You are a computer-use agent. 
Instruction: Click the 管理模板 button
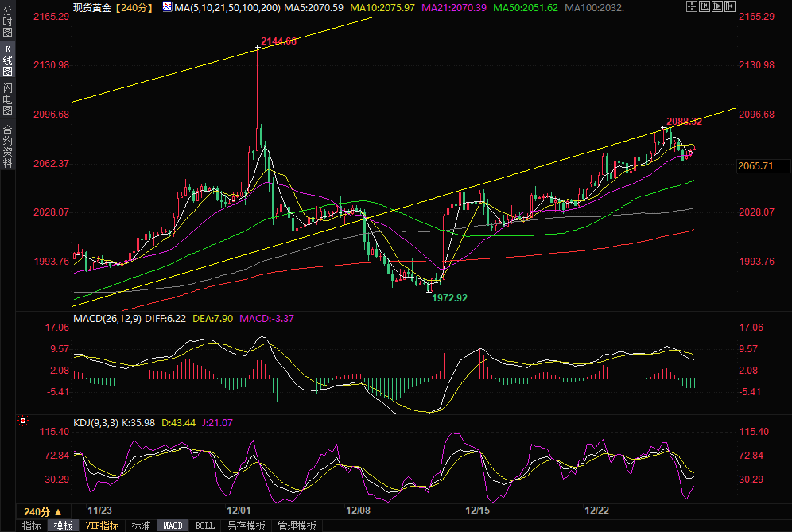tap(296, 526)
